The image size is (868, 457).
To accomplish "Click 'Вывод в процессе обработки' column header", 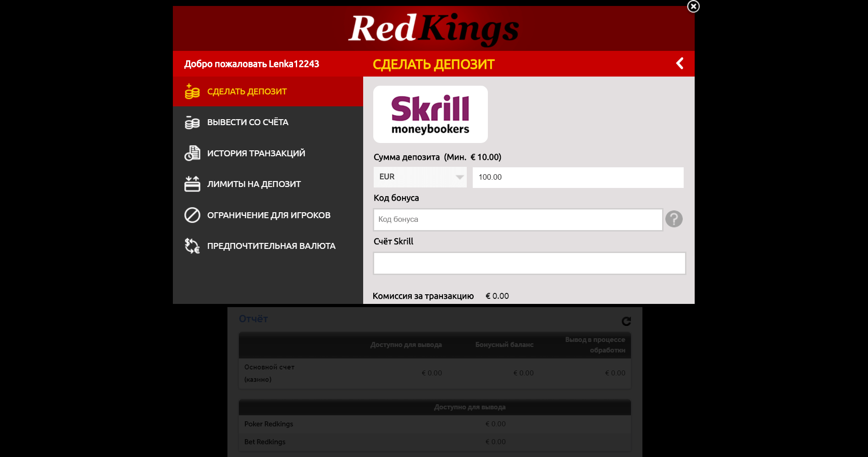I will point(595,345).
